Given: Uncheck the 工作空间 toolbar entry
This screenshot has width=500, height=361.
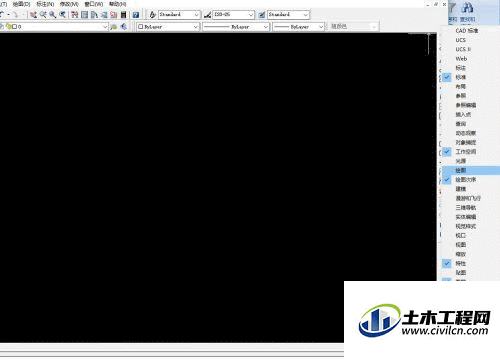Looking at the screenshot, I should 471,152.
